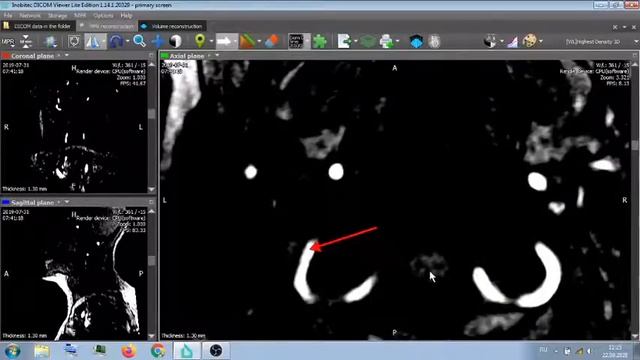Open the File menu
This screenshot has width=640, height=360.
8,16
